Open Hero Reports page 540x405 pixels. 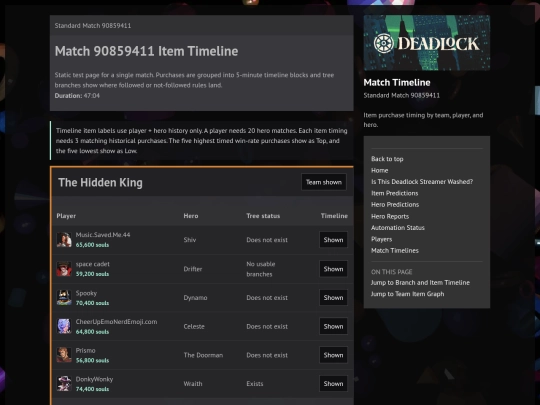click(x=390, y=216)
